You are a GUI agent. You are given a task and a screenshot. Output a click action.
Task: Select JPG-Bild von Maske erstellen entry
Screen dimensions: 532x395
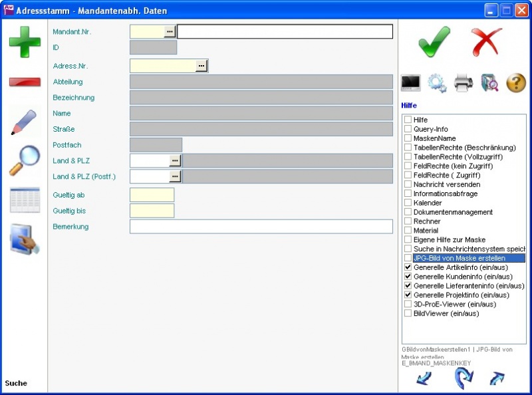tap(459, 258)
